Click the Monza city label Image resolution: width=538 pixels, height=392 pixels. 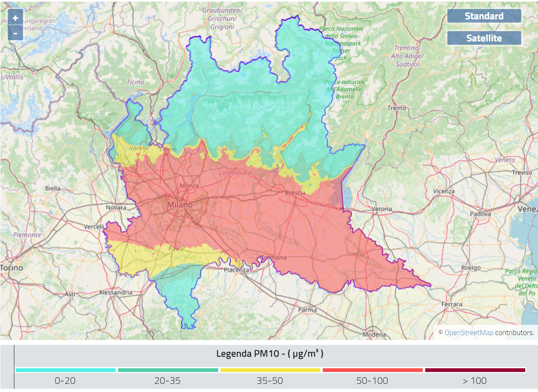click(x=189, y=186)
